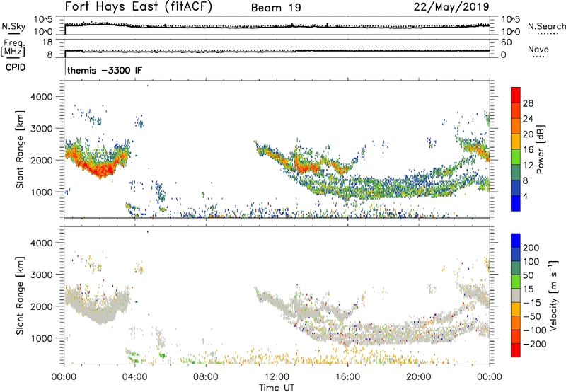Click the "60" Nave axis tick
The height and width of the screenshot is (392, 566).
click(x=506, y=42)
